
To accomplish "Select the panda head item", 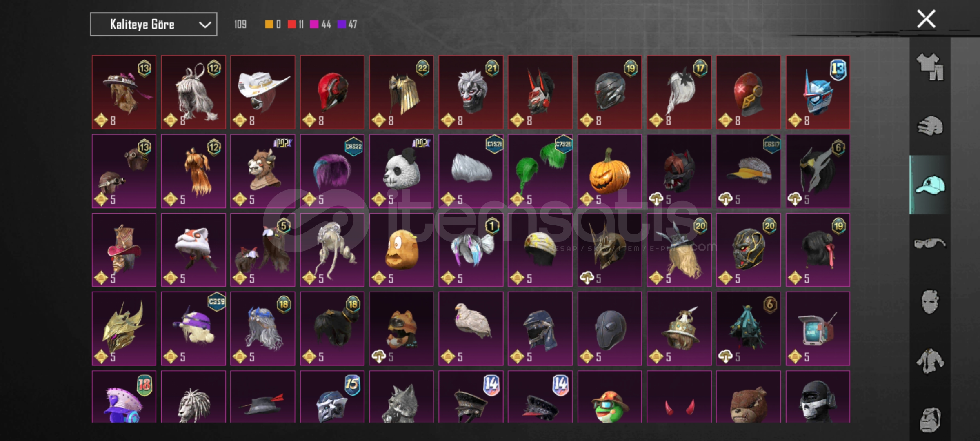I will pyautogui.click(x=401, y=171).
